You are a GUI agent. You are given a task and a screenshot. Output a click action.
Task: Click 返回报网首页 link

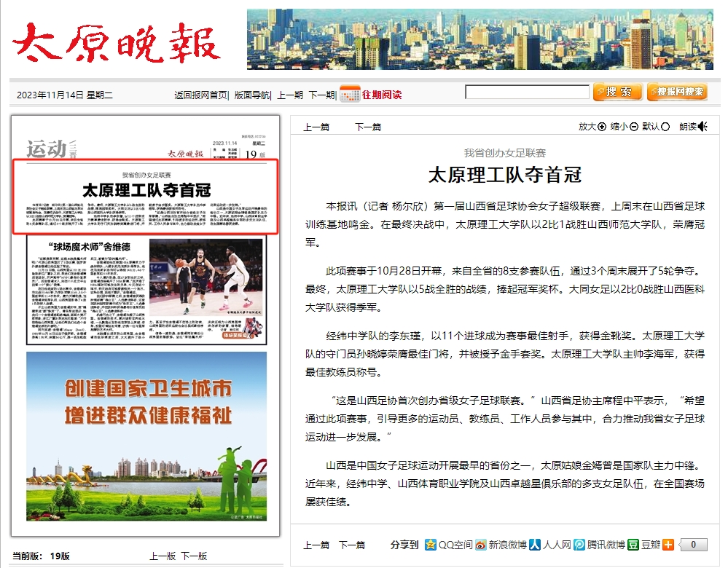(201, 95)
